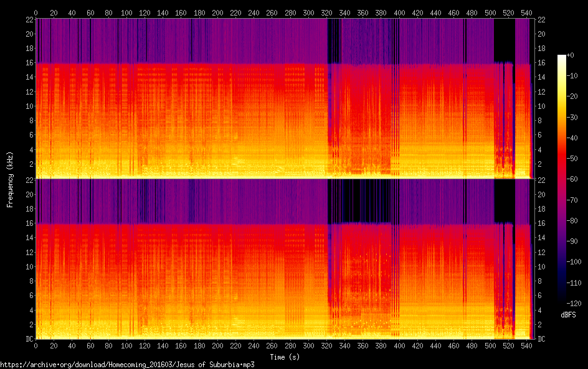Click the 0 tick on the top time axis
This screenshot has width=588, height=369.
coord(36,12)
